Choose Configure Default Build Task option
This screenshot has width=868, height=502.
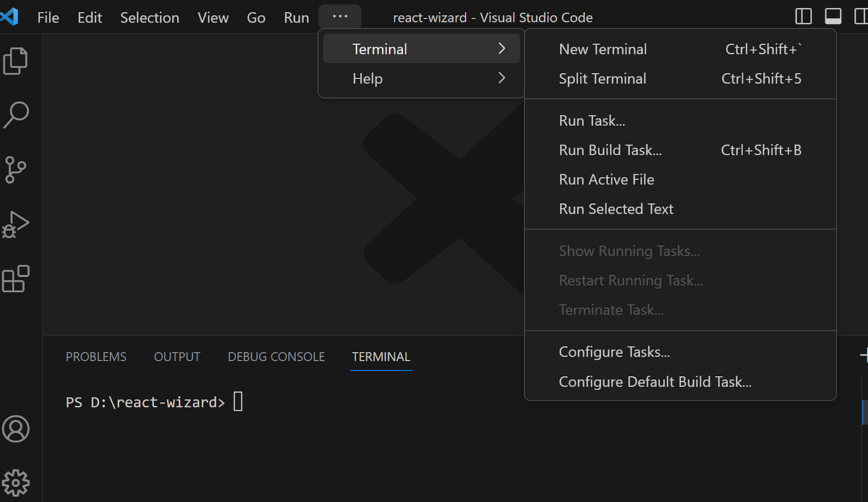[655, 381]
